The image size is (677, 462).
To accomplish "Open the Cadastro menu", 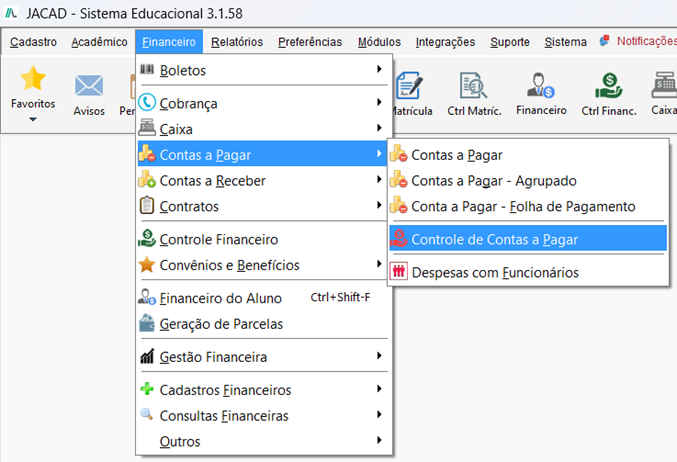I will pos(33,42).
